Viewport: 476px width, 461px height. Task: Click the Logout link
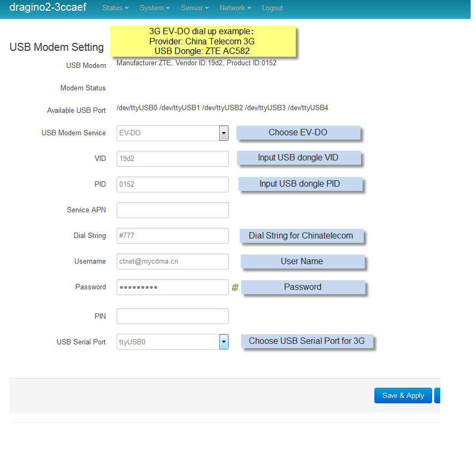pos(272,8)
